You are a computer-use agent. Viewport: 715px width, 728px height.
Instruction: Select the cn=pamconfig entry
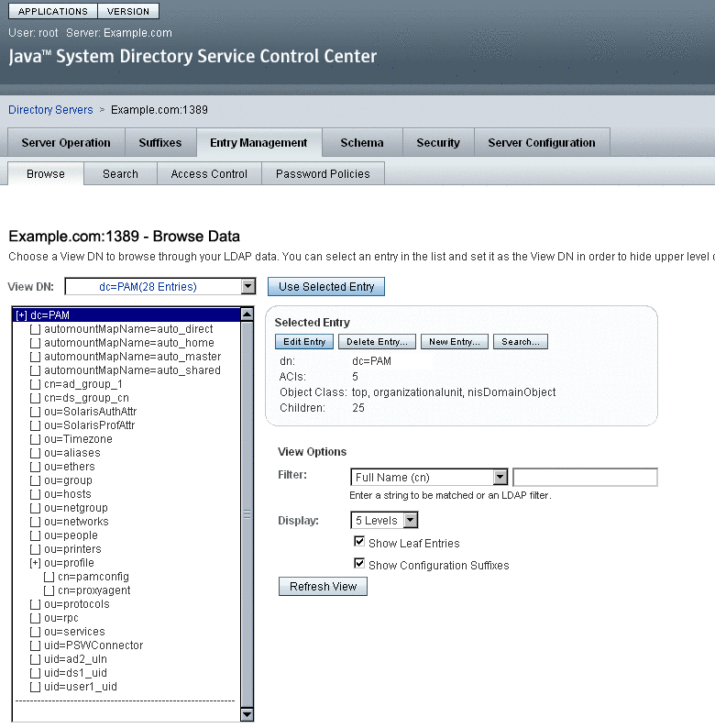[x=93, y=577]
